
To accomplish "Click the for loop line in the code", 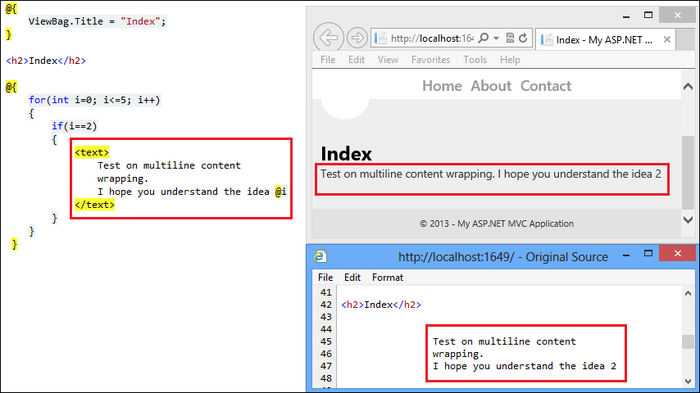I will click(x=94, y=100).
